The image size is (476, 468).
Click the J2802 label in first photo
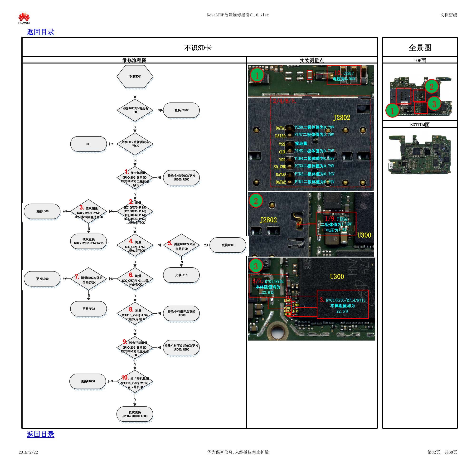point(342,117)
